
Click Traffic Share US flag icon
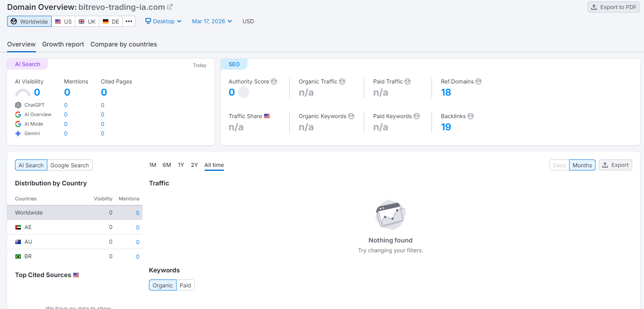coord(267,116)
